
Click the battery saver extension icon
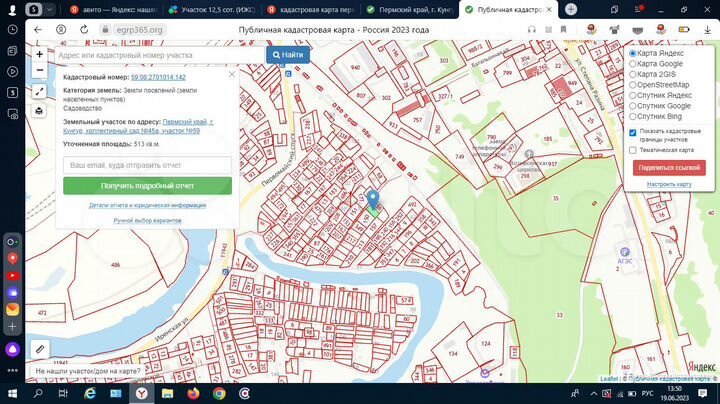[684, 30]
